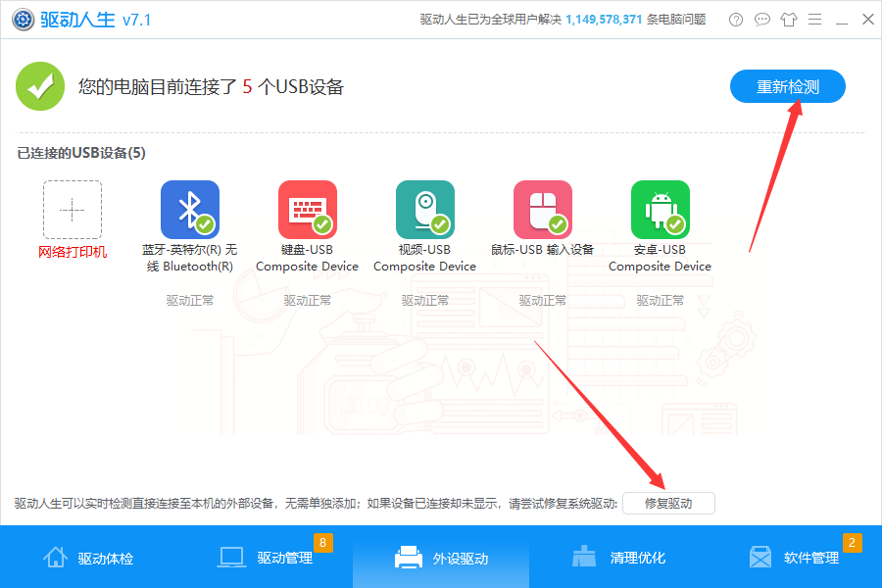Switch to the 驱动体检 tab
The image size is (882, 588).
[x=88, y=558]
